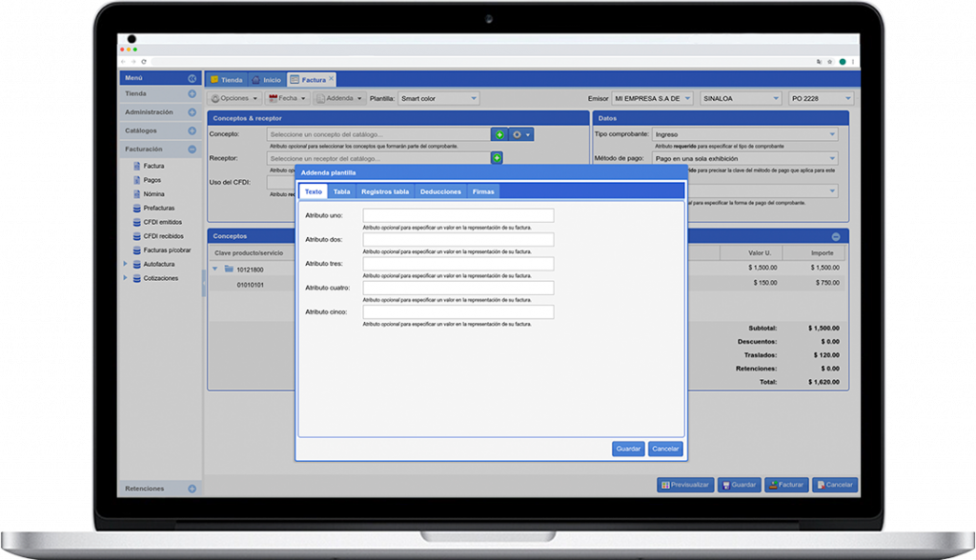The image size is (976, 560).
Task: Click Cancelar in the Addenda plantilla dialog
Action: coord(665,449)
